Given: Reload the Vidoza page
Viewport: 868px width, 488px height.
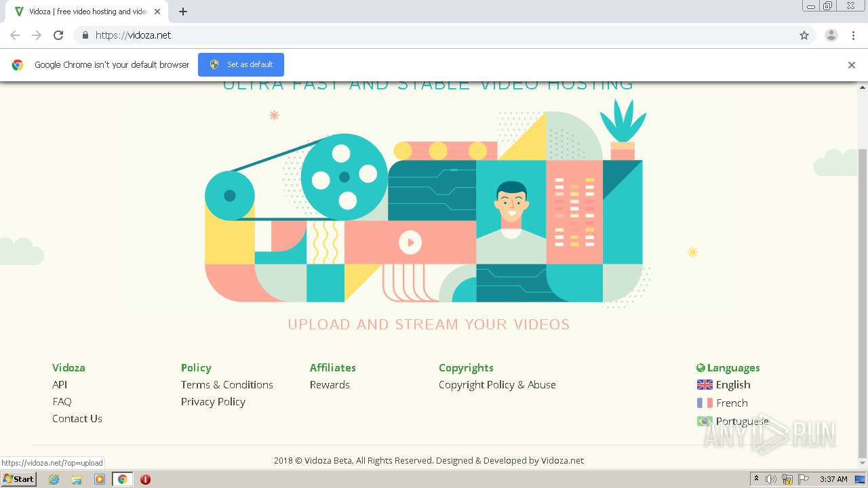Looking at the screenshot, I should (58, 35).
